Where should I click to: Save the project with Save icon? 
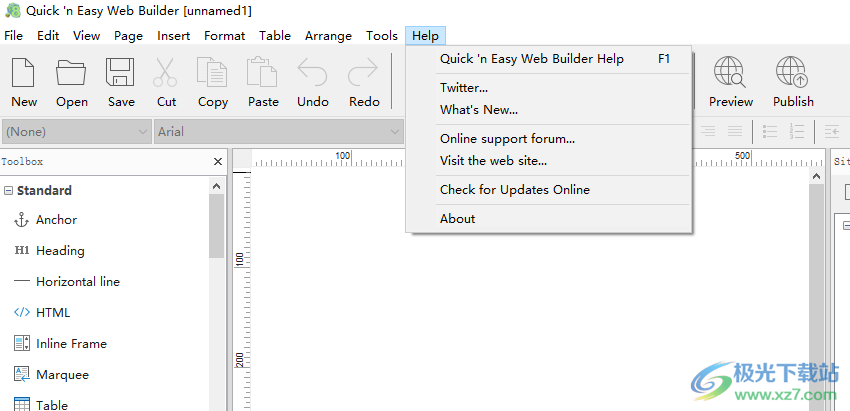click(x=120, y=73)
